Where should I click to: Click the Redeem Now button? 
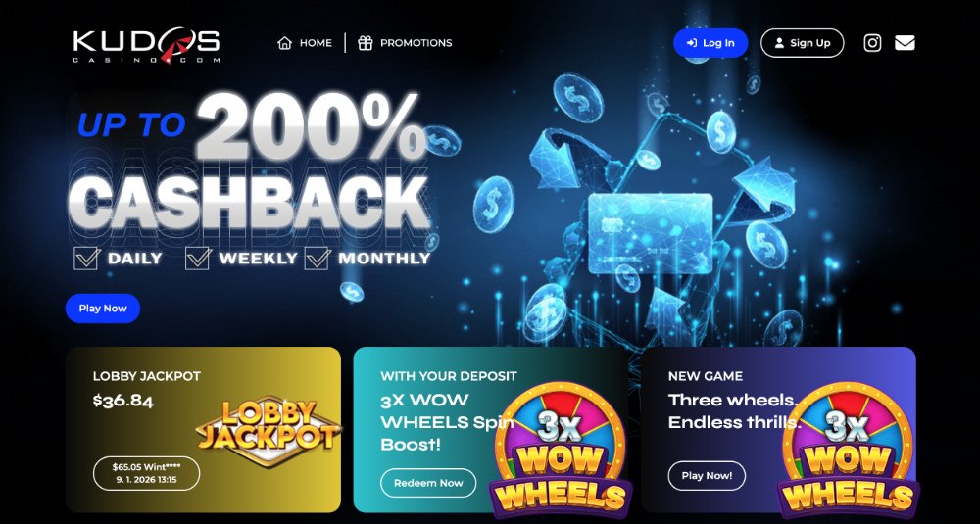tap(428, 483)
